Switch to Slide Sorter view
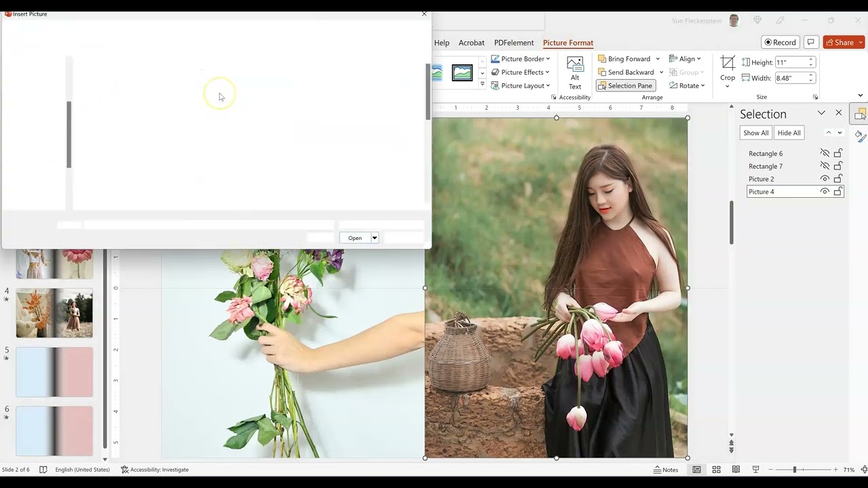Image resolution: width=868 pixels, height=488 pixels. pyautogui.click(x=716, y=470)
